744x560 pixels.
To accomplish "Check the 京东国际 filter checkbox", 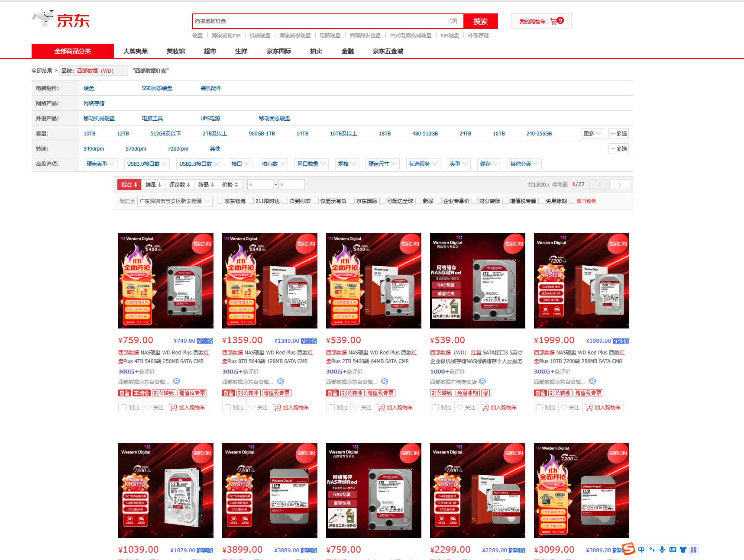I will [x=352, y=201].
